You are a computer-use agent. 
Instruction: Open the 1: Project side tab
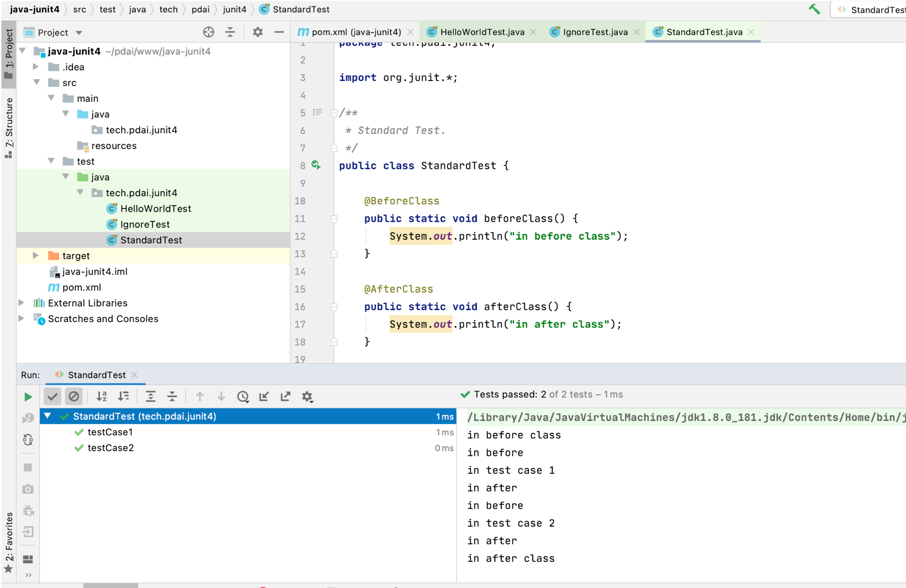click(x=9, y=54)
